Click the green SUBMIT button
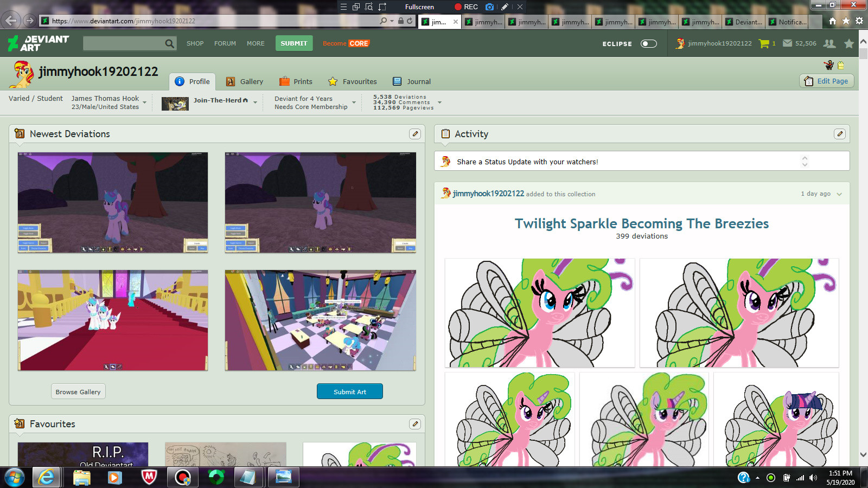The height and width of the screenshot is (488, 868). pyautogui.click(x=294, y=43)
